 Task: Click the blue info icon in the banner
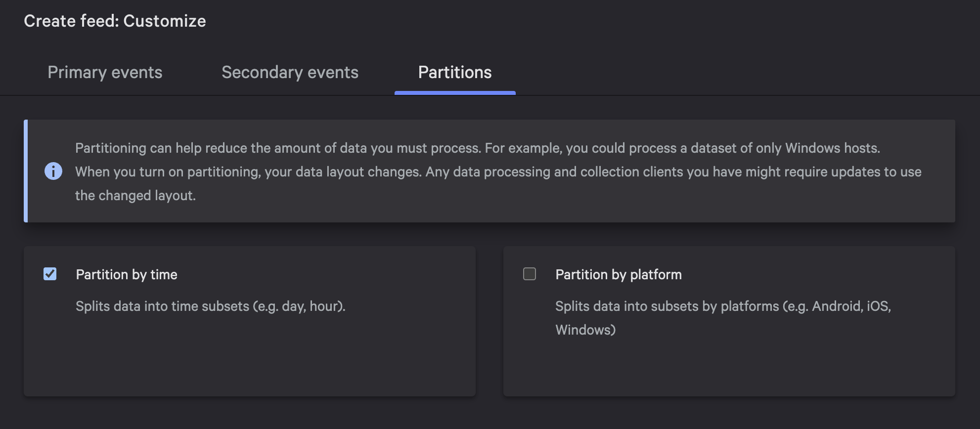pos(53,172)
